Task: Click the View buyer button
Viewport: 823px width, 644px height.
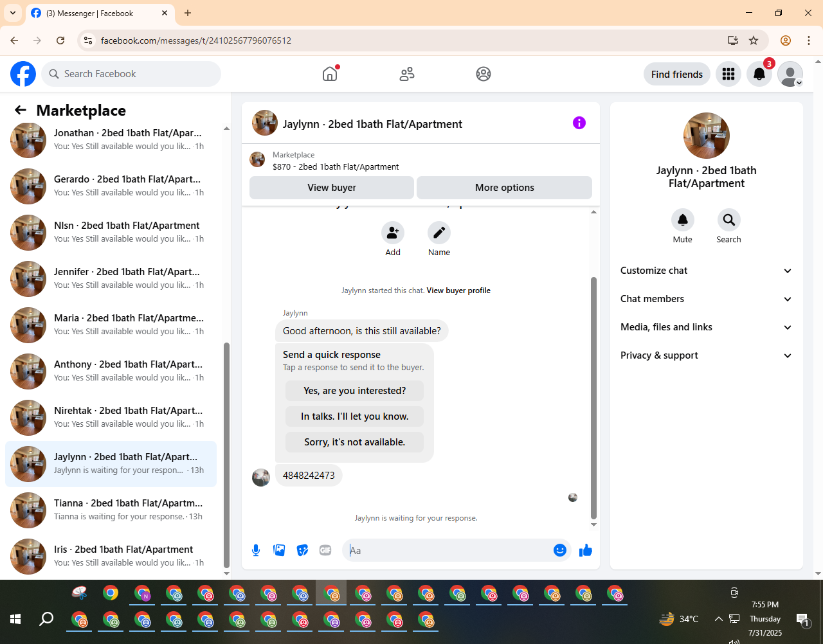Action: click(x=332, y=188)
